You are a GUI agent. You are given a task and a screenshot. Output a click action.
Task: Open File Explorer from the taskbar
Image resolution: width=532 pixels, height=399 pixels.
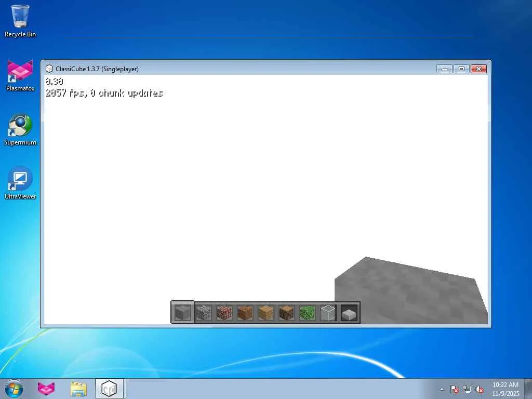[78, 389]
